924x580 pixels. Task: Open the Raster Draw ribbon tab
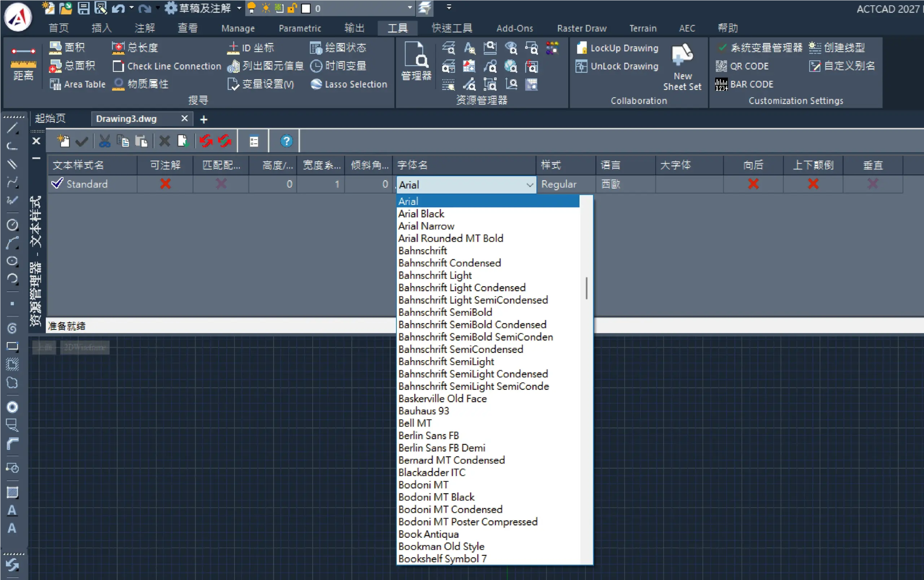[582, 28]
